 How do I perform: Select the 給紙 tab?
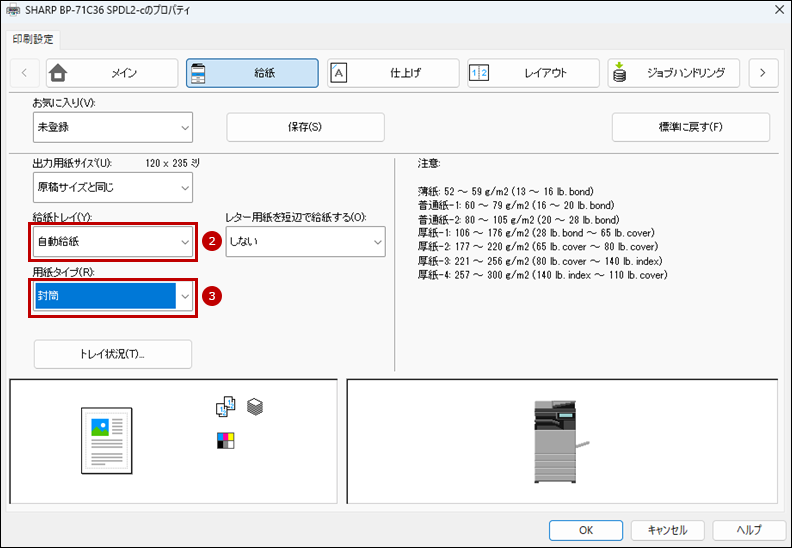(x=252, y=73)
